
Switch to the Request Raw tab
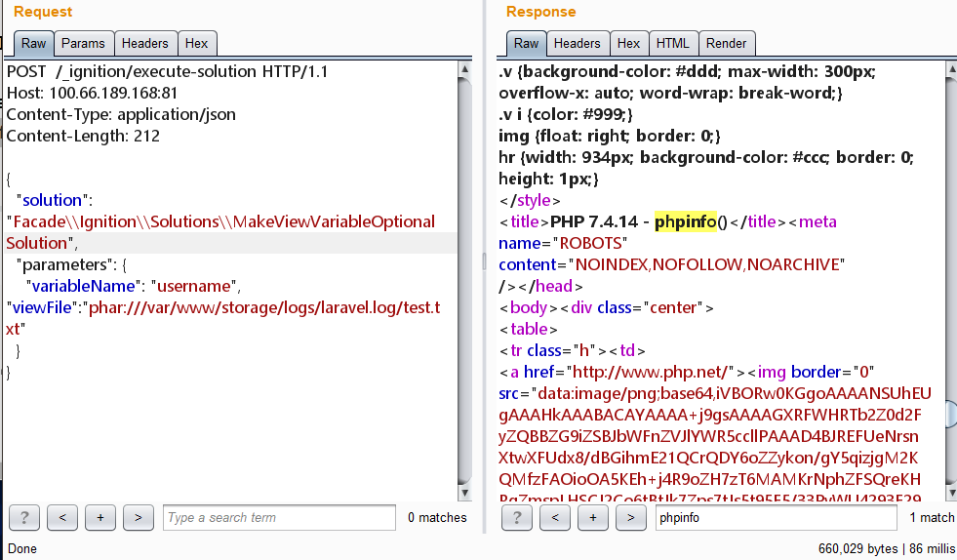pyautogui.click(x=33, y=43)
